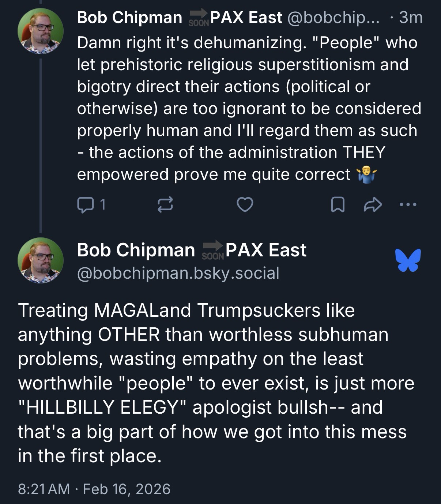Click Bob Chipman's name above 'Damn right'
Image resolution: width=441 pixels, height=504 pixels.
(129, 18)
